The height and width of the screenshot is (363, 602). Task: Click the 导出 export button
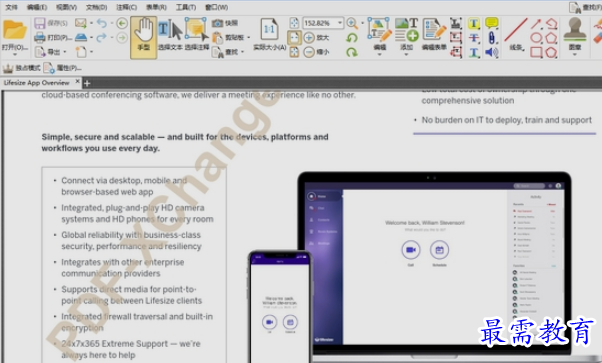pos(50,51)
